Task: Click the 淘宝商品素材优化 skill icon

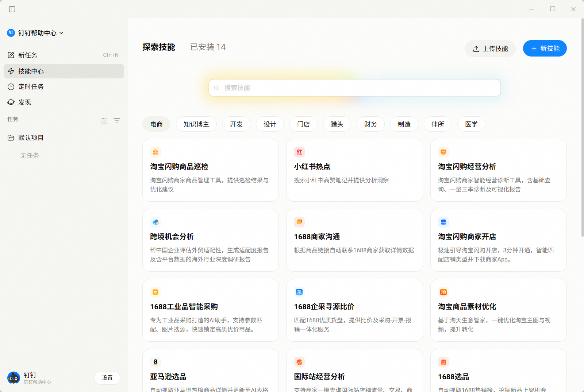Action: pos(443,292)
